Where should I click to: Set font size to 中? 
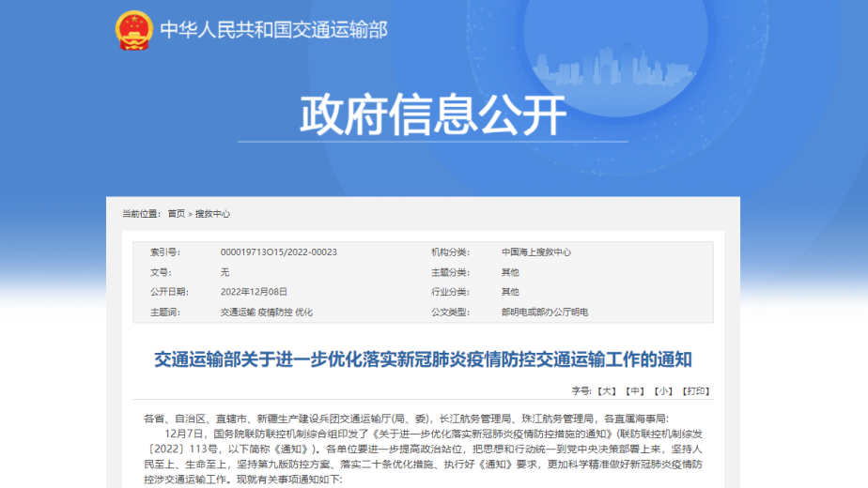click(x=636, y=390)
